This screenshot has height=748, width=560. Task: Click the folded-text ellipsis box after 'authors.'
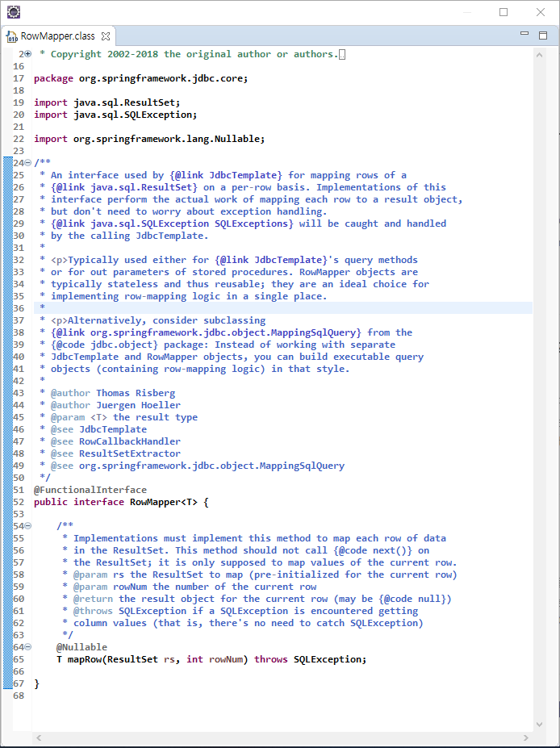[342, 54]
